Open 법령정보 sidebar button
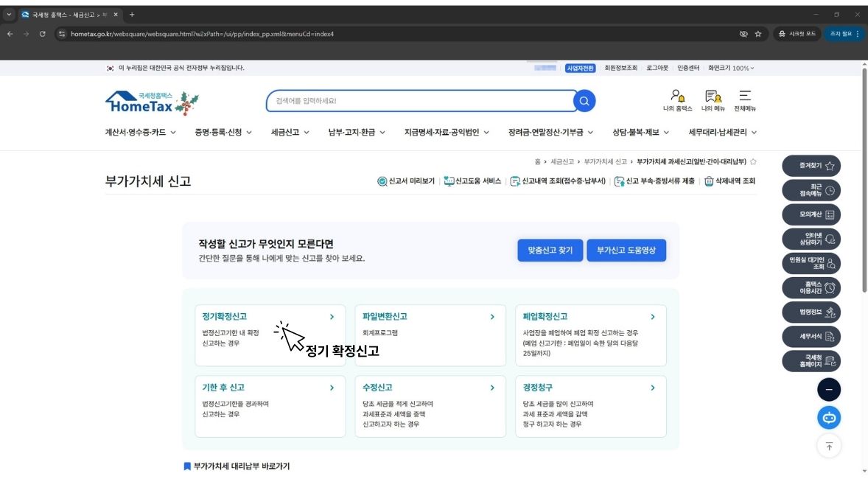Image resolution: width=868 pixels, height=479 pixels. pos(811,312)
